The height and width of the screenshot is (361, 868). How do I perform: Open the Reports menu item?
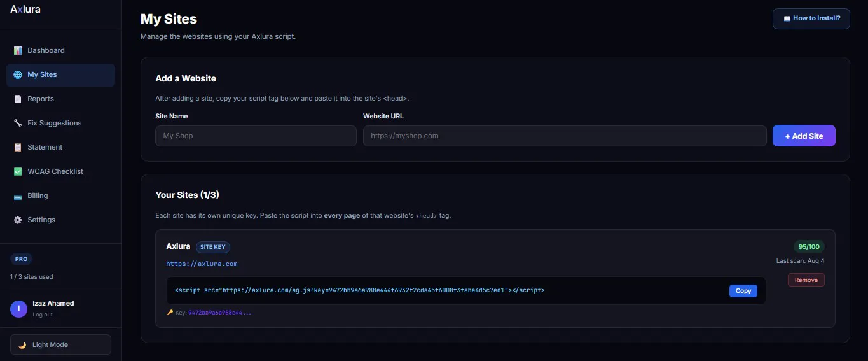coord(60,99)
